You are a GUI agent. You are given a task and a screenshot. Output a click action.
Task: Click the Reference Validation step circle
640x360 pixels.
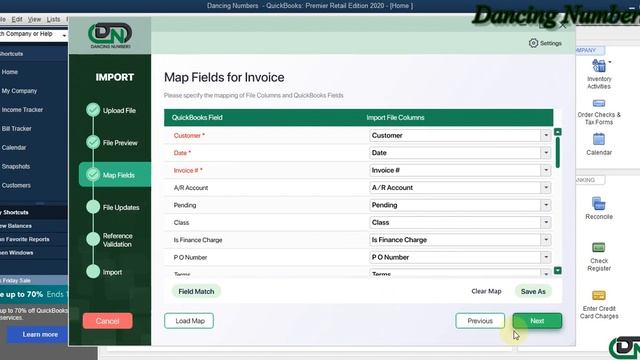tap(93, 239)
